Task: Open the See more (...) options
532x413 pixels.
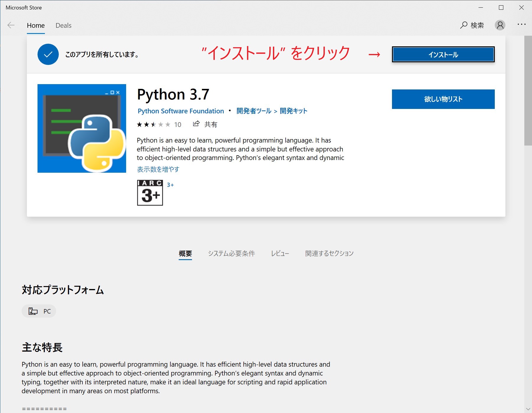Action: 521,24
